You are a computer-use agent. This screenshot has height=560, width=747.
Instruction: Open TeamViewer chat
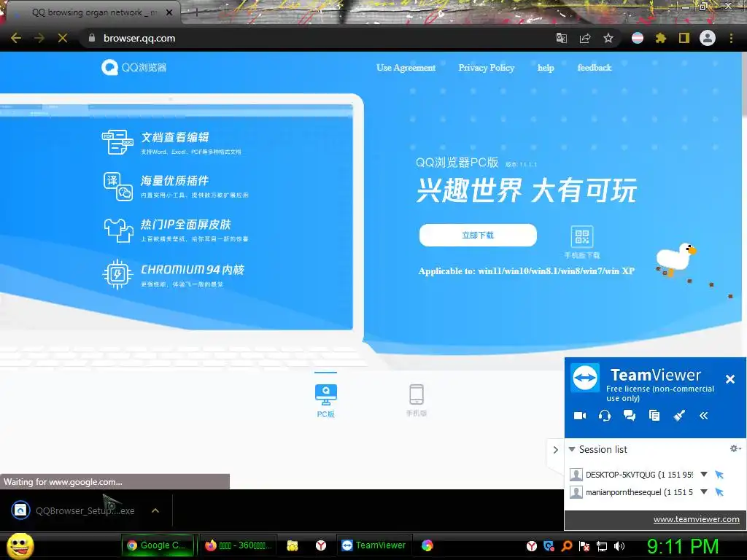click(630, 416)
